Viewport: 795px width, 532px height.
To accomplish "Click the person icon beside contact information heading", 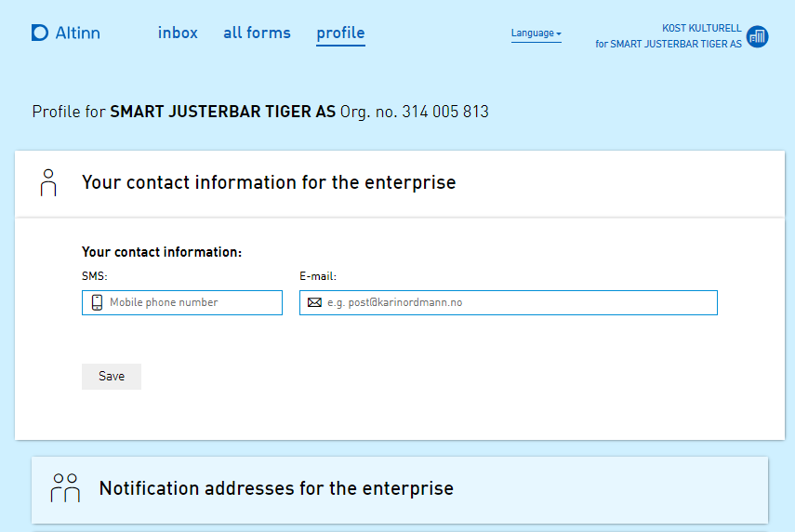I will click(49, 182).
